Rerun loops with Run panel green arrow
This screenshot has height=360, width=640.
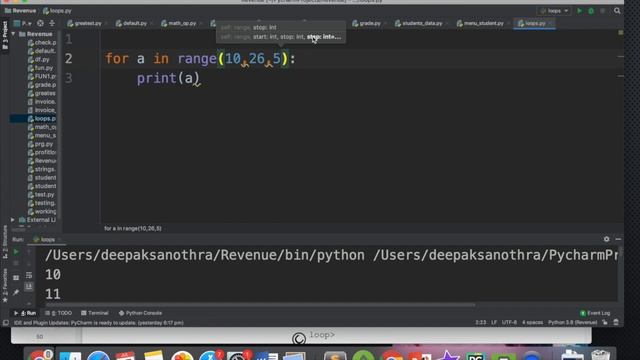coord(16,252)
